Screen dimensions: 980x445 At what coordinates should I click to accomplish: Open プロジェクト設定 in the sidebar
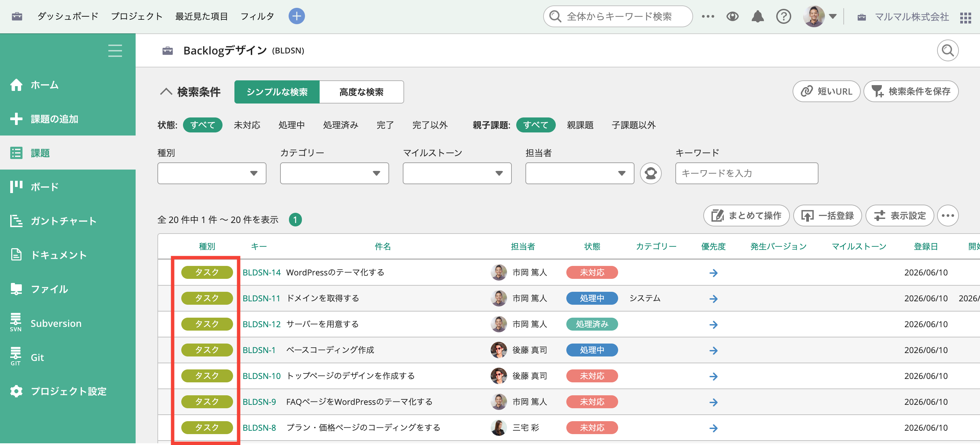(68, 391)
